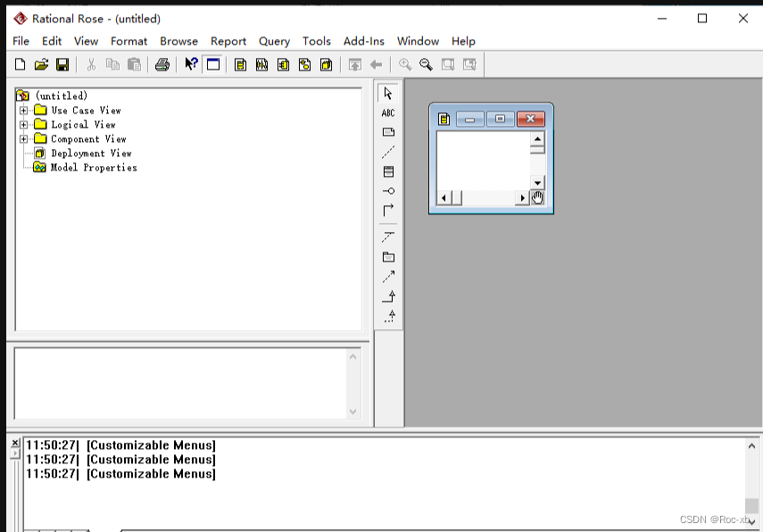Viewport: 763px width, 532px height.
Task: Open the Report menu
Action: click(228, 41)
